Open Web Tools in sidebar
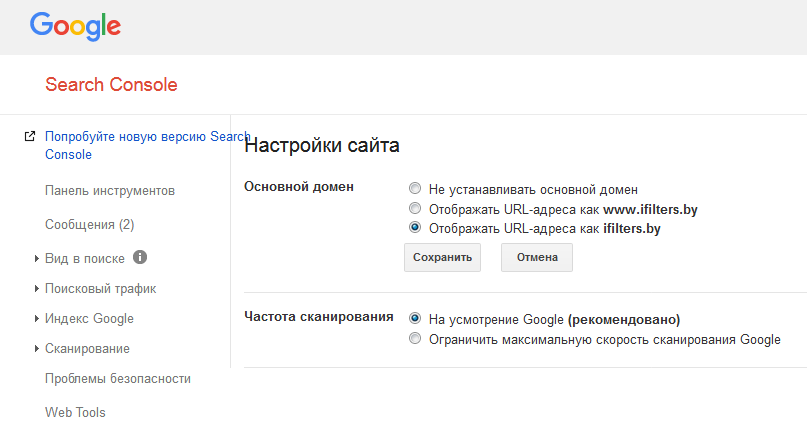Viewport: 807px width, 444px height. pyautogui.click(x=75, y=413)
